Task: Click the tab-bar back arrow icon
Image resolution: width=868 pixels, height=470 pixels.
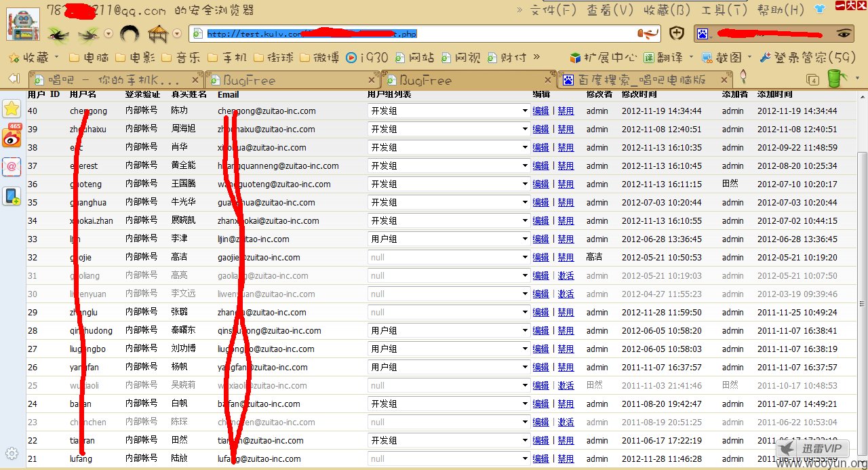Action: pyautogui.click(x=14, y=79)
